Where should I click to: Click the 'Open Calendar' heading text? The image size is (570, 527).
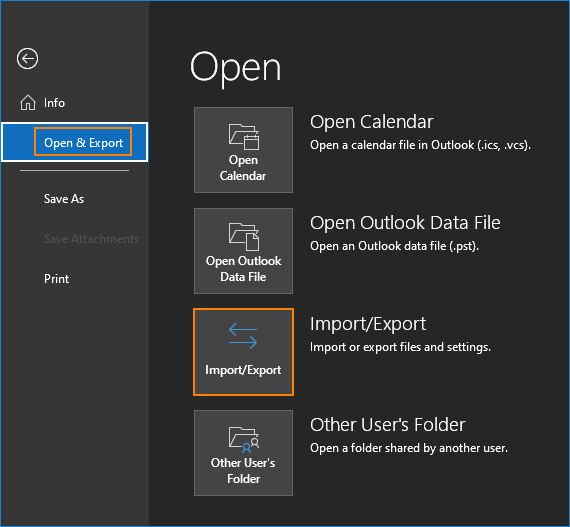click(372, 122)
